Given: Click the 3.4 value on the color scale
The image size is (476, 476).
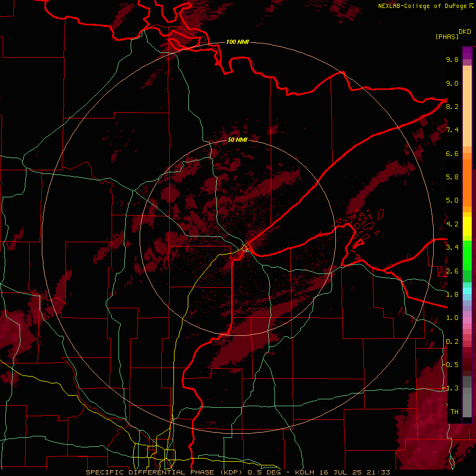Looking at the screenshot, I should click(x=452, y=248).
